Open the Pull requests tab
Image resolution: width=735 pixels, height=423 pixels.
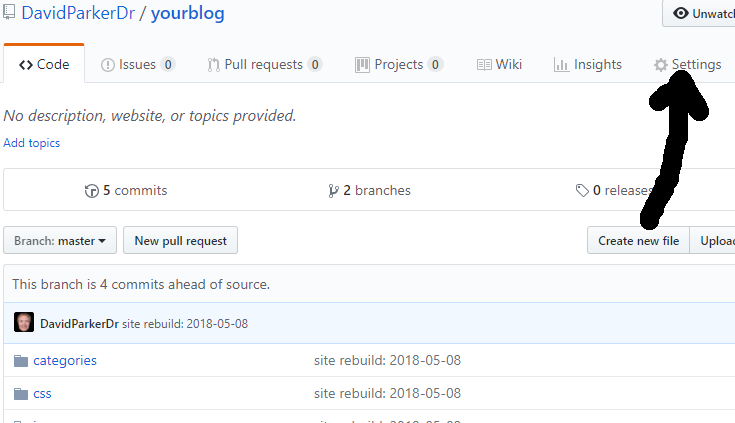(x=264, y=64)
